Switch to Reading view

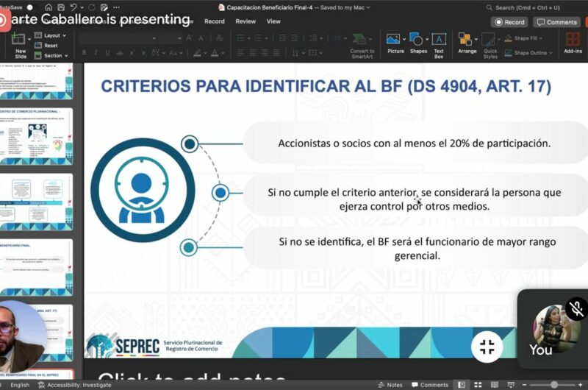pos(494,385)
